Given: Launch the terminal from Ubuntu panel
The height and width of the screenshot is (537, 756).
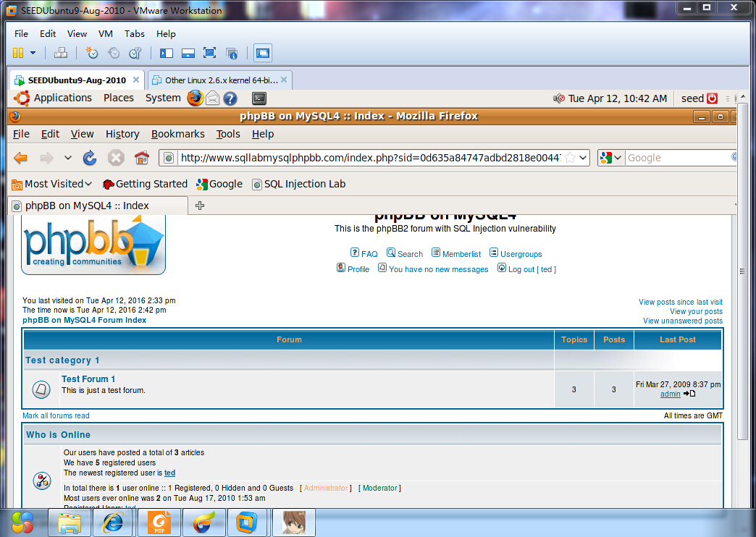Looking at the screenshot, I should (x=259, y=98).
